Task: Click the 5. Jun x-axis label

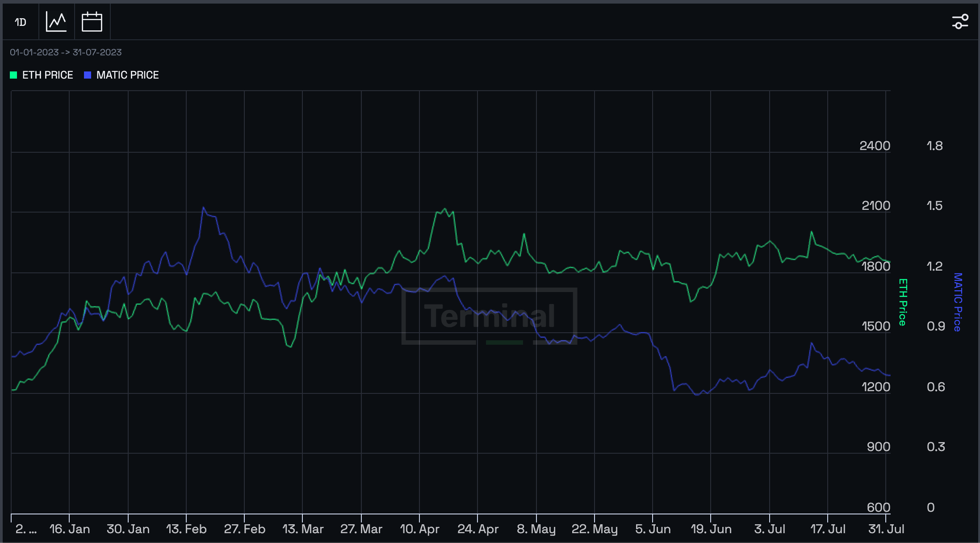Action: 653,529
